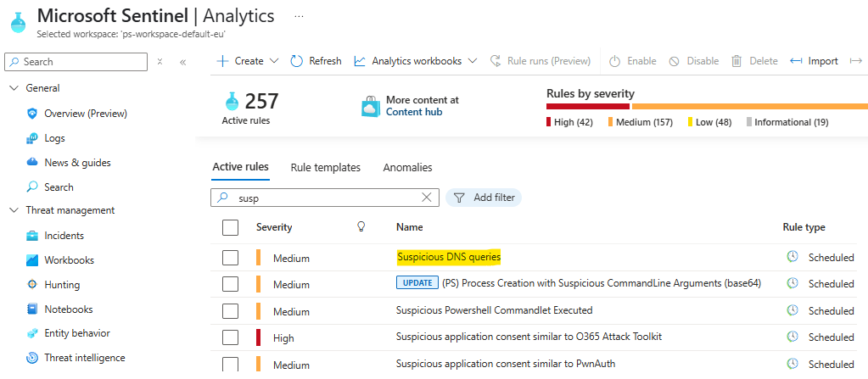Click the Export arrow icon after Import
Viewport: 868px width, 379px height.
[856, 61]
